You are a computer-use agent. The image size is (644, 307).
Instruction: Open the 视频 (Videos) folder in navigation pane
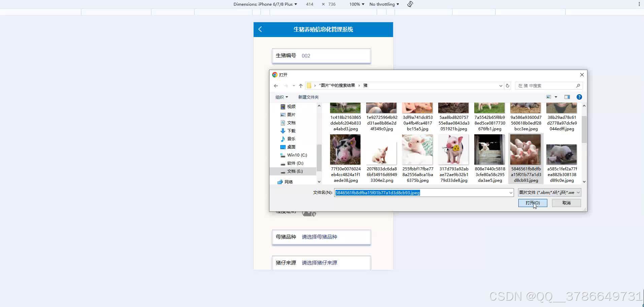pos(291,106)
